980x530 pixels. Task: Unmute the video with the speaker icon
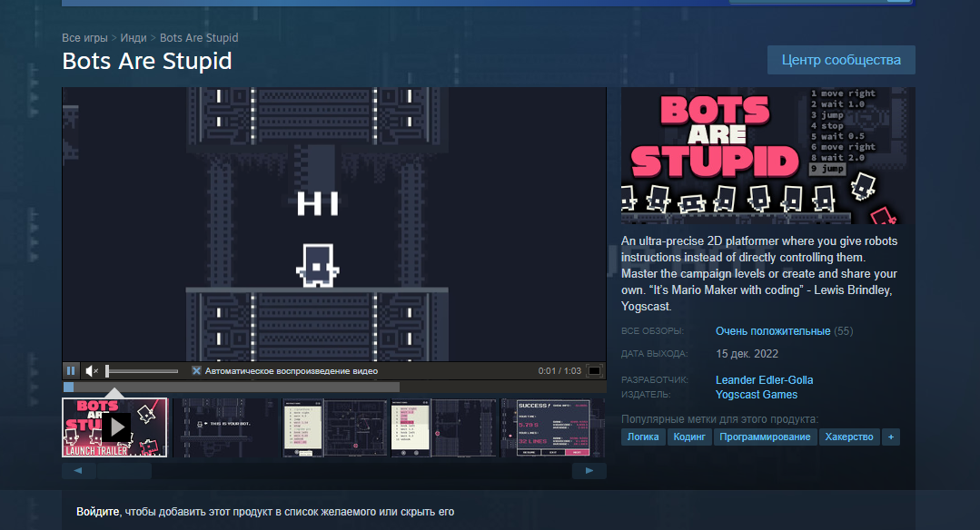91,371
